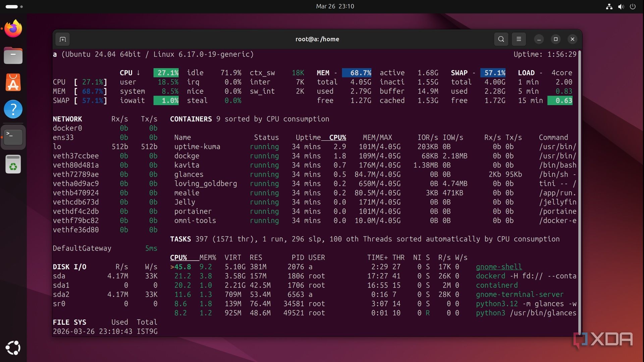Open the Files manager dock icon

click(x=13, y=55)
